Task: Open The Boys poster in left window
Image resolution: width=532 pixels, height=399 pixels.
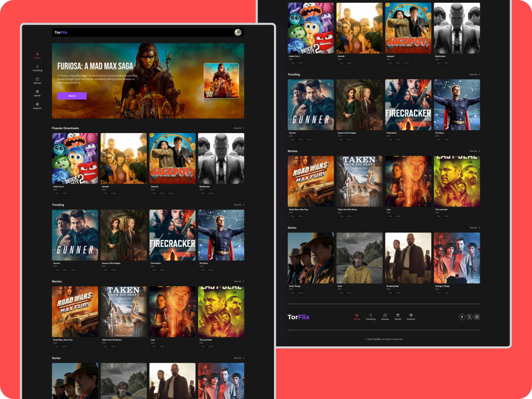Action: point(221,235)
